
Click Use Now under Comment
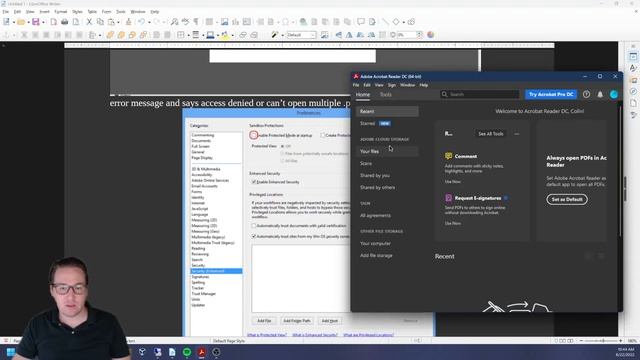(x=453, y=182)
